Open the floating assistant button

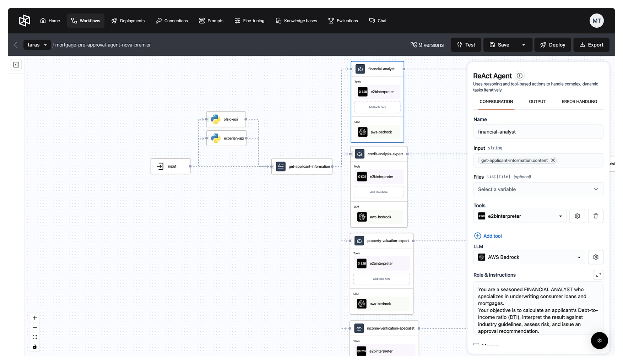point(600,341)
